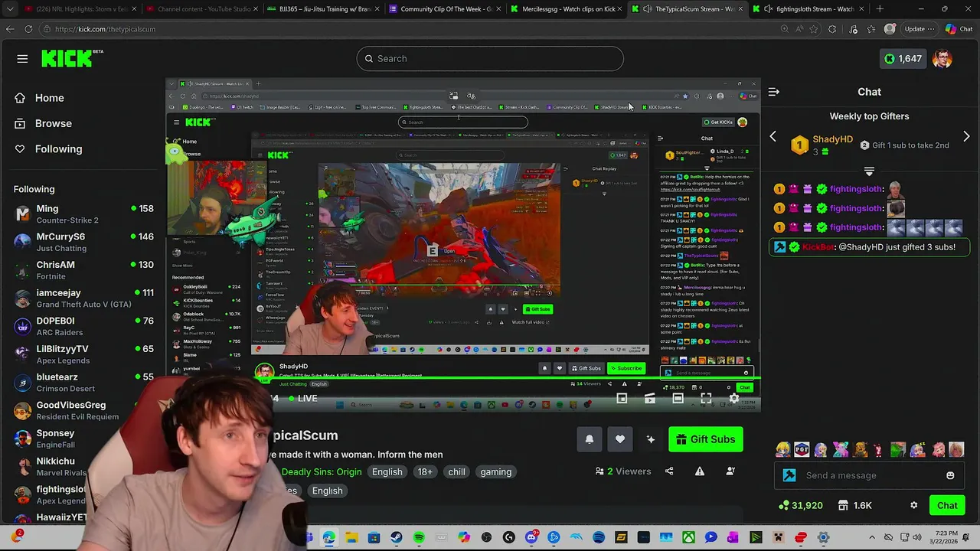Open bluetearz's Crimson Desert channel
980x551 pixels.
(83, 383)
